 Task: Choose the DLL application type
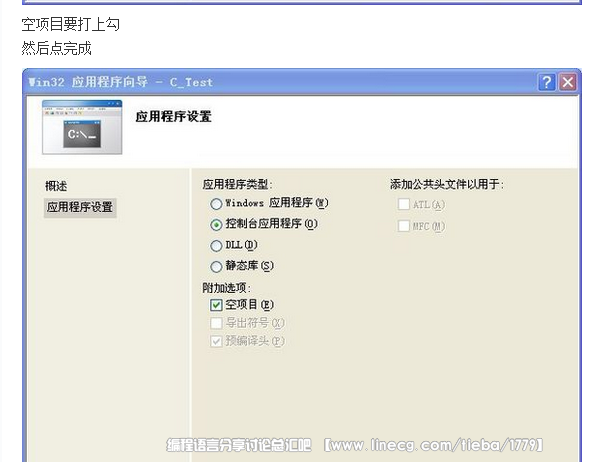(216, 246)
